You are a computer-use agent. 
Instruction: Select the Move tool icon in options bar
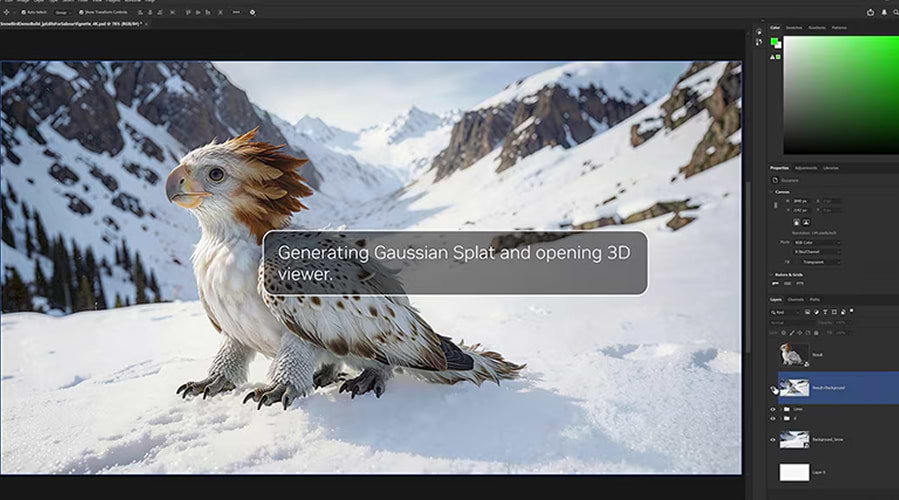tap(6, 12)
